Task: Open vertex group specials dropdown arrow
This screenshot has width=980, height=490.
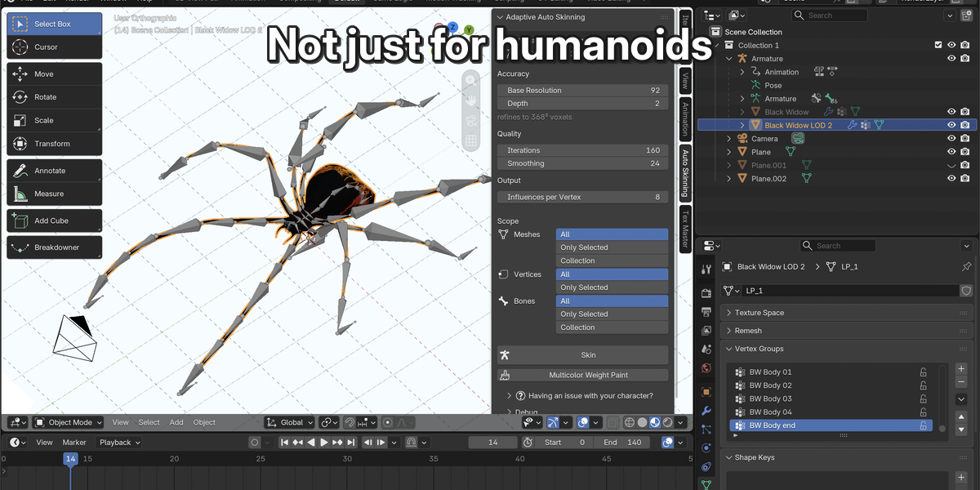Action: [x=961, y=399]
